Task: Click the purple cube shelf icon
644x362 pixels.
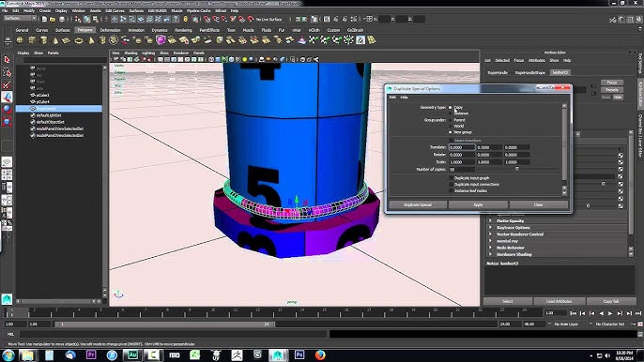Action: (x=161, y=39)
